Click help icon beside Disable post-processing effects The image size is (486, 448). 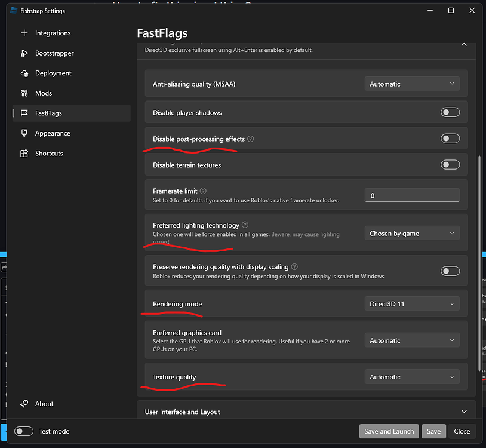point(250,139)
